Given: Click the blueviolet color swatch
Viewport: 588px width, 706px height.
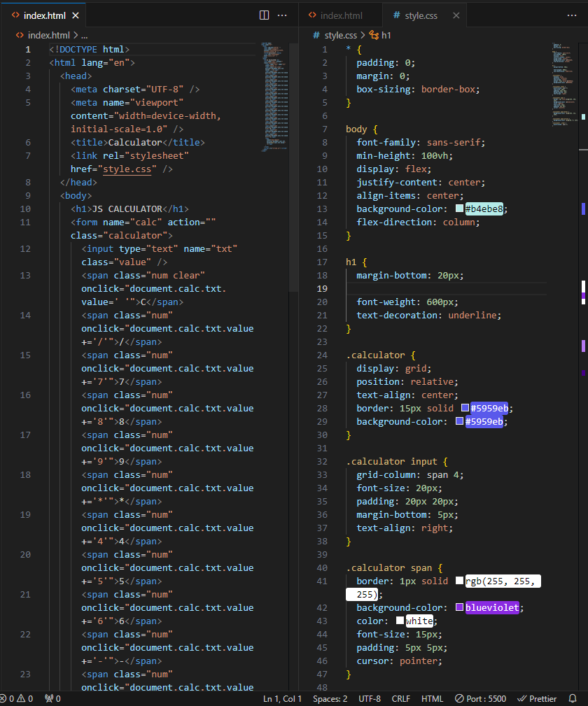Looking at the screenshot, I should pos(459,607).
